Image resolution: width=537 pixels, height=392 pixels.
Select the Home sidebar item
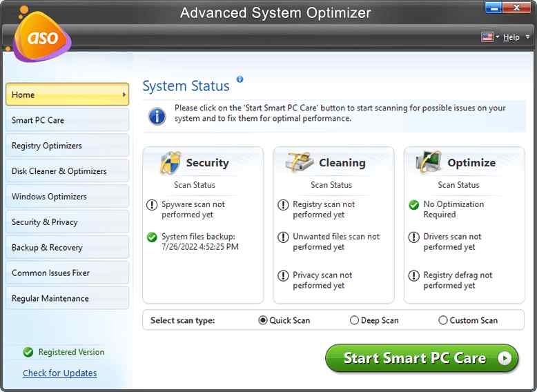pyautogui.click(x=68, y=95)
